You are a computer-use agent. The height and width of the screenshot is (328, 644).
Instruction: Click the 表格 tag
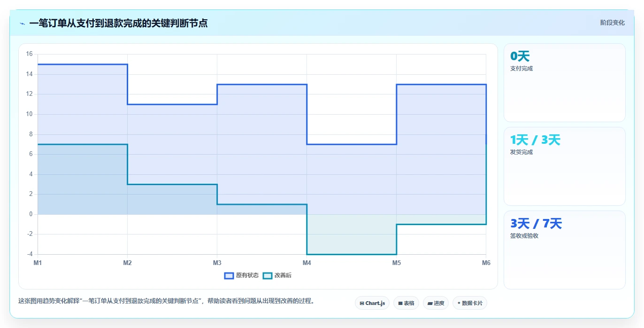coord(406,303)
